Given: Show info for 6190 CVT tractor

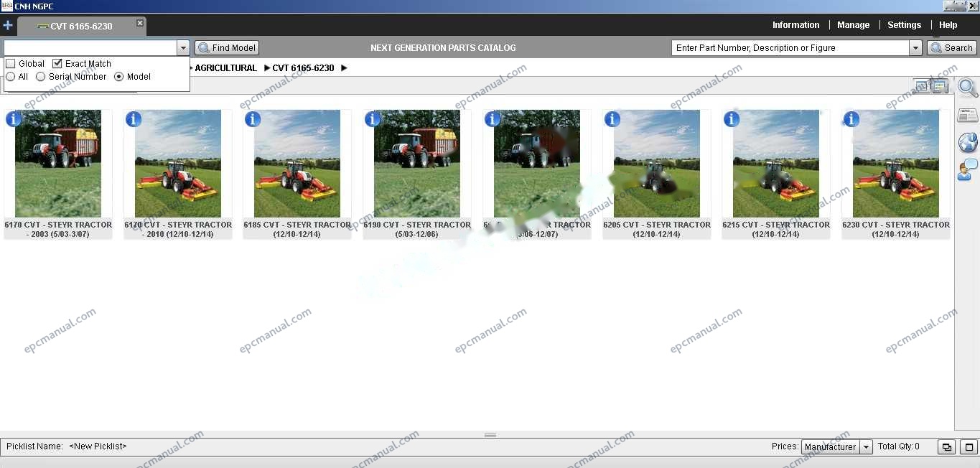Looking at the screenshot, I should coord(373,119).
